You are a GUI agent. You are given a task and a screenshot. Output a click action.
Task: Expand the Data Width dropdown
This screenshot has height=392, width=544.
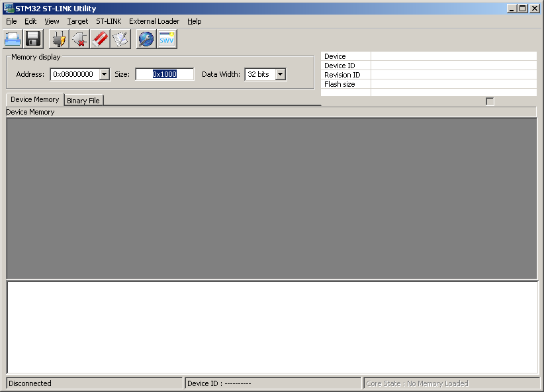pos(280,74)
